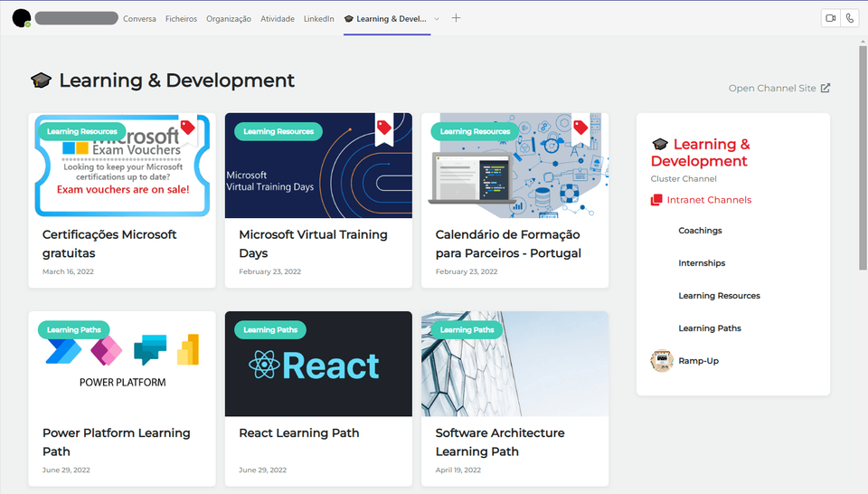Click Learning Paths badge on Software Architecture card
This screenshot has width=868, height=494.
[x=467, y=329]
